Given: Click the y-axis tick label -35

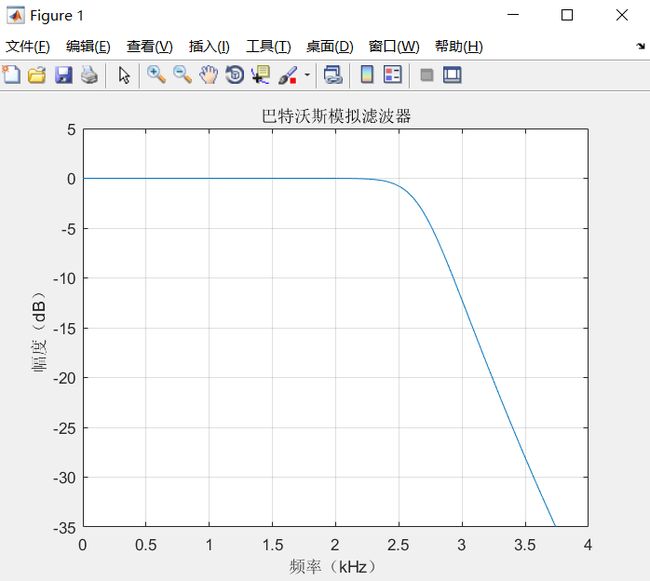Looking at the screenshot, I should point(64,528).
